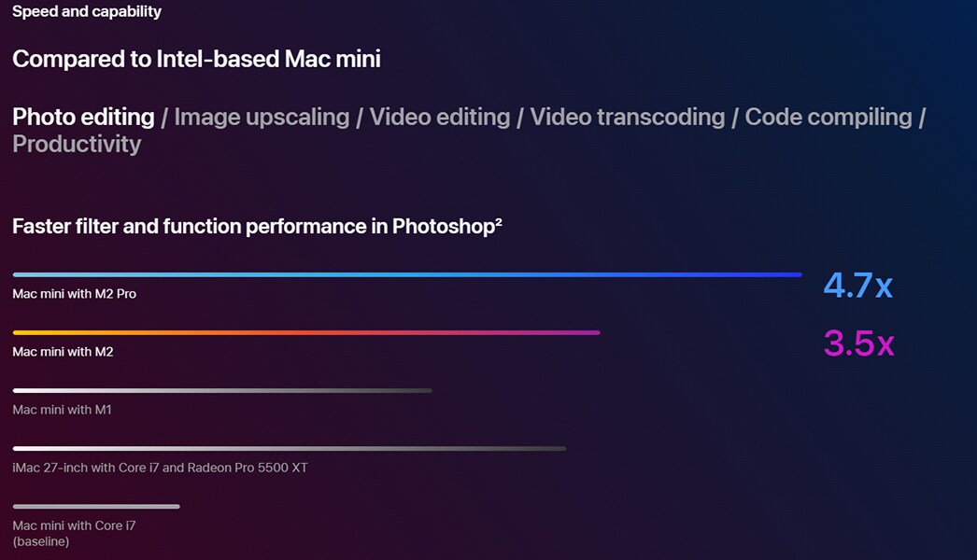Open the Productivity tab

click(x=77, y=145)
